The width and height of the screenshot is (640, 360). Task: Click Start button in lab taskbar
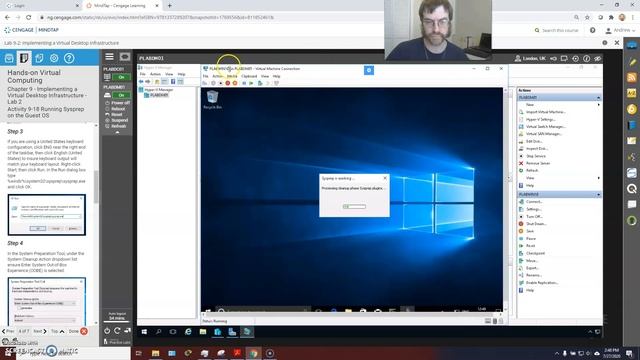click(x=144, y=332)
